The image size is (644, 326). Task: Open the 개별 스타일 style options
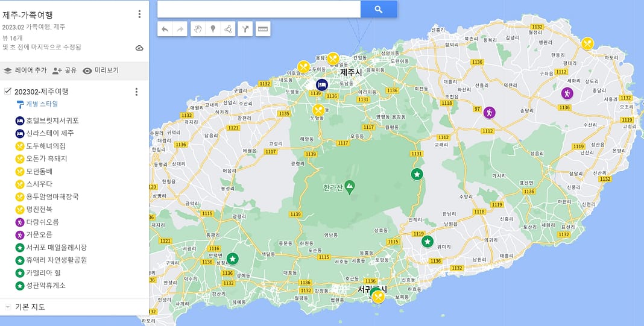coord(40,104)
